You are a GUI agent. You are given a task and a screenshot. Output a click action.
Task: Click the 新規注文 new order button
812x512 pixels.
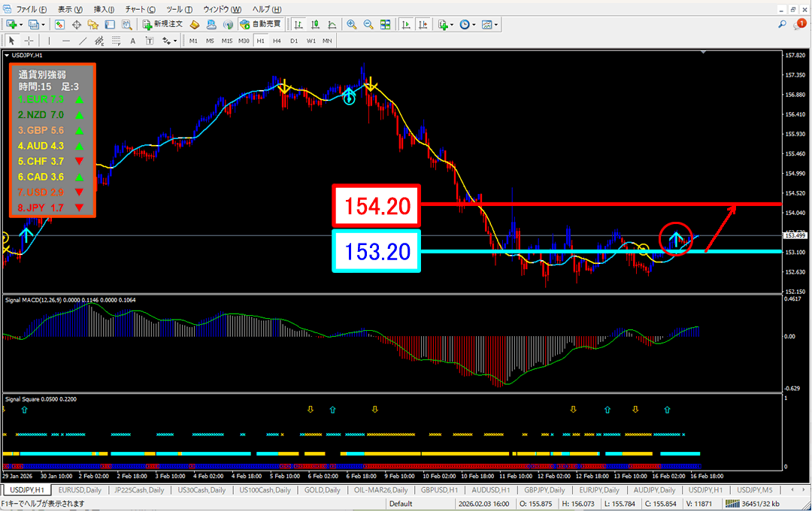tap(163, 24)
